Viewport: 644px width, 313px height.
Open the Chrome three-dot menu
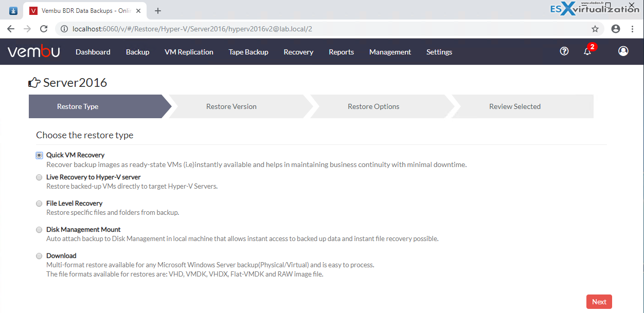click(x=632, y=29)
